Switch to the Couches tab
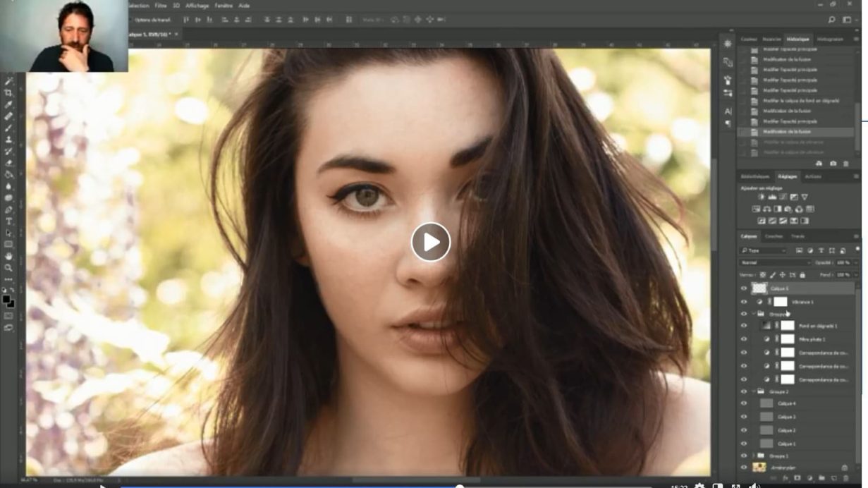Viewport: 868px width, 488px height. click(774, 236)
